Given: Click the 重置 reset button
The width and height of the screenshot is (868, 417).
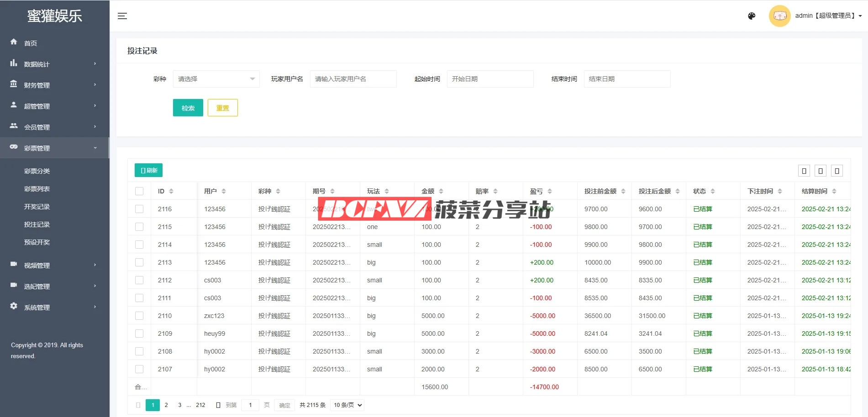Looking at the screenshot, I should click(x=222, y=108).
